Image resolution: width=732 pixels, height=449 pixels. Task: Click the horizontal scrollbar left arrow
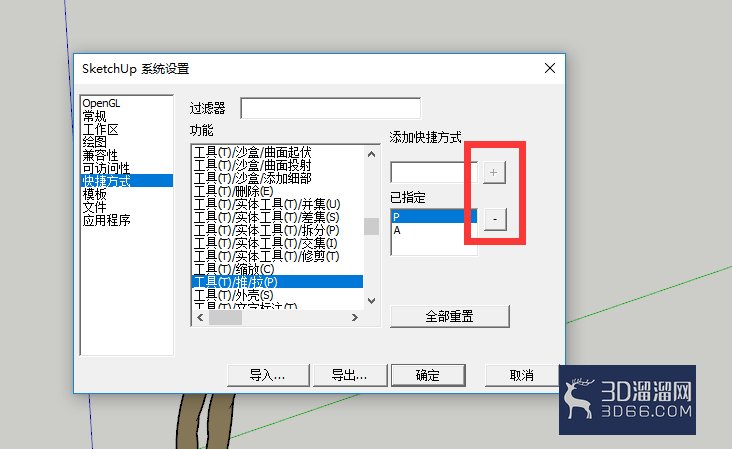[200, 317]
